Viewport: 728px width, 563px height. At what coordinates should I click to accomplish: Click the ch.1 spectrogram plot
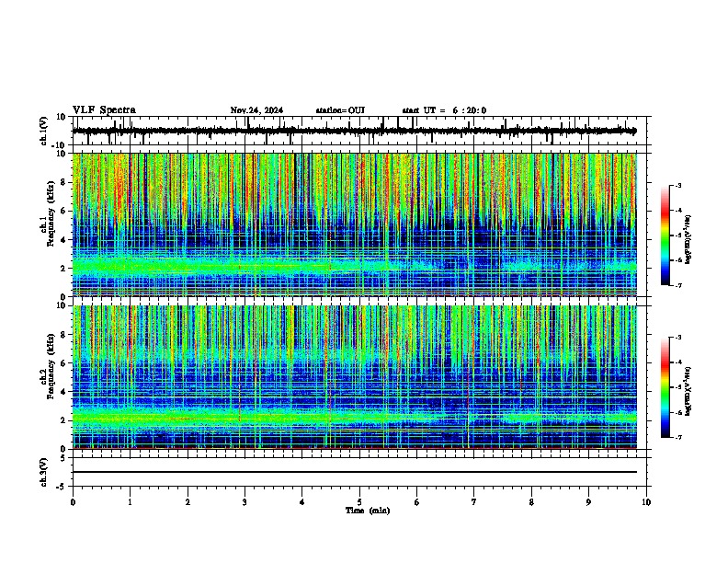point(355,224)
